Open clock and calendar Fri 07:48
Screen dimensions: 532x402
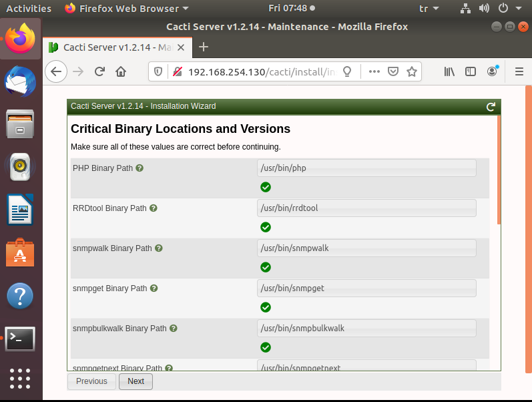coord(291,8)
